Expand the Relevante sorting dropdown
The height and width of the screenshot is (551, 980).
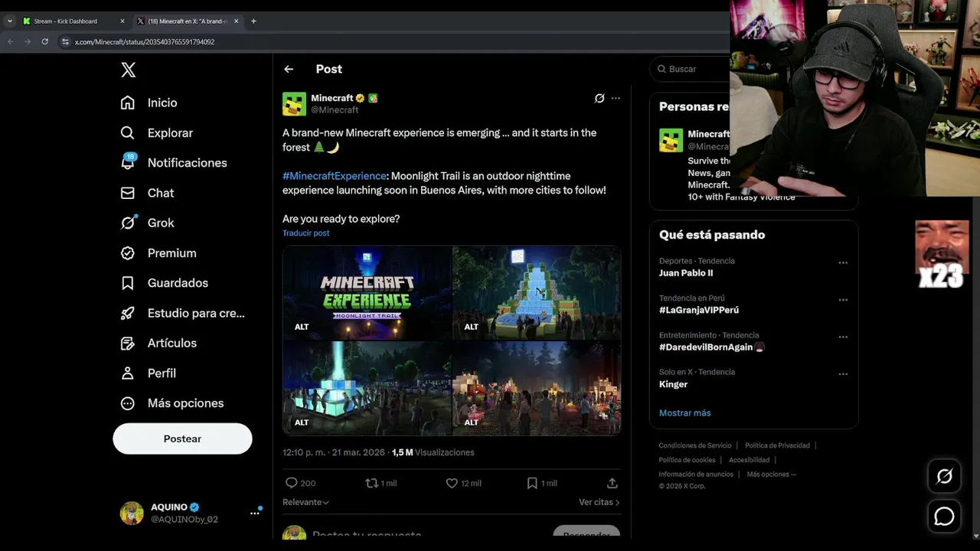coord(305,502)
